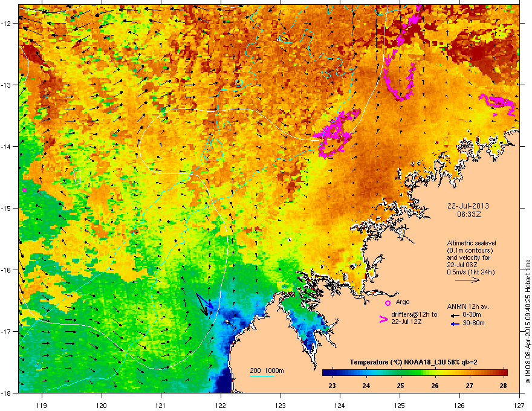Click the magenta drifter arrowhead legend symbol
532x411 pixels.
click(383, 319)
